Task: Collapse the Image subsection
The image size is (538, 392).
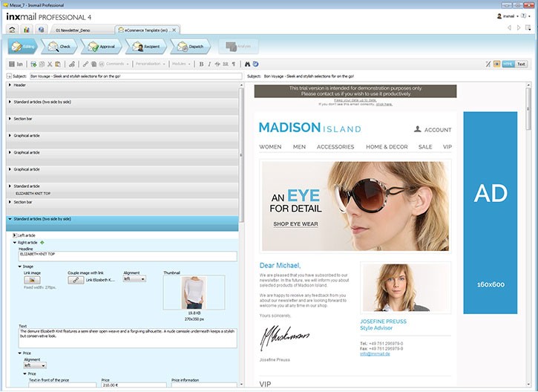Action: [19, 267]
